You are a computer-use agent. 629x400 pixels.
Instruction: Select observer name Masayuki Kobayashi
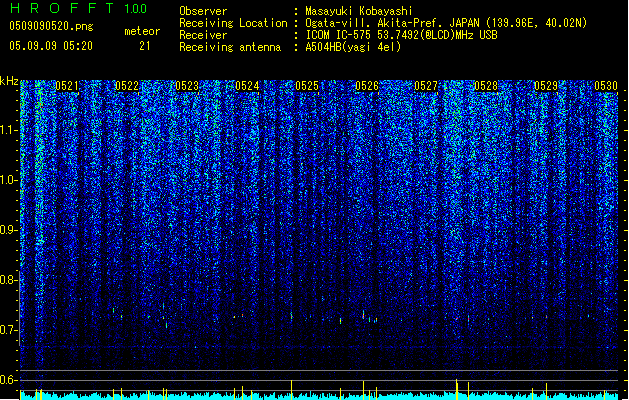point(359,11)
